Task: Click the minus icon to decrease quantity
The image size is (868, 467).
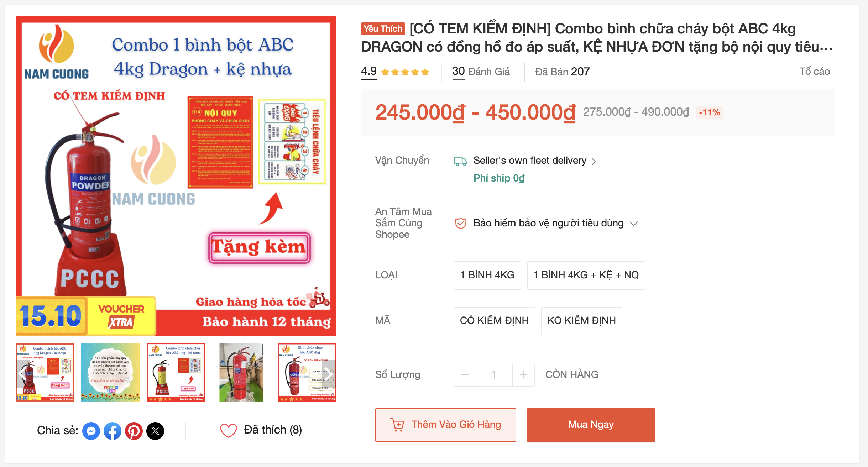Action: [465, 375]
